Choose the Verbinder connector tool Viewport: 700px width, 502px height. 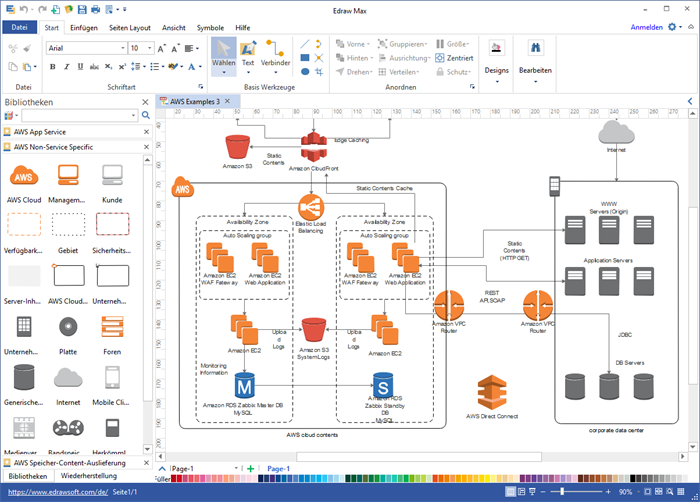(x=275, y=49)
